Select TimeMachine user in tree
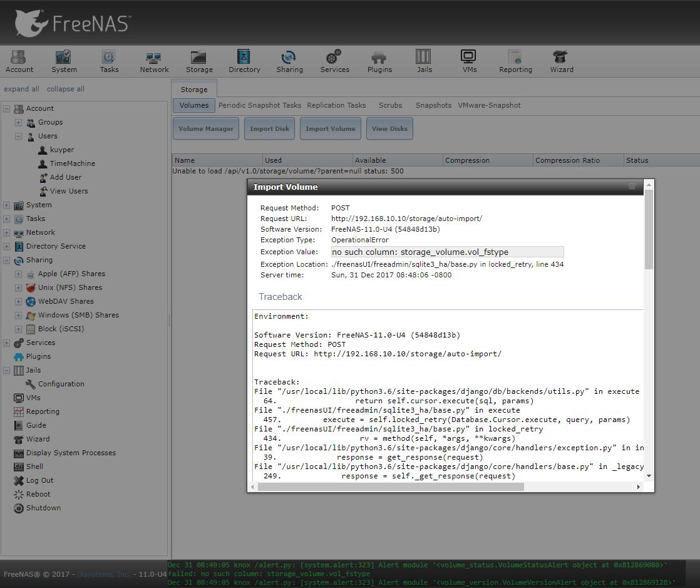The height and width of the screenshot is (588, 700). tap(73, 163)
